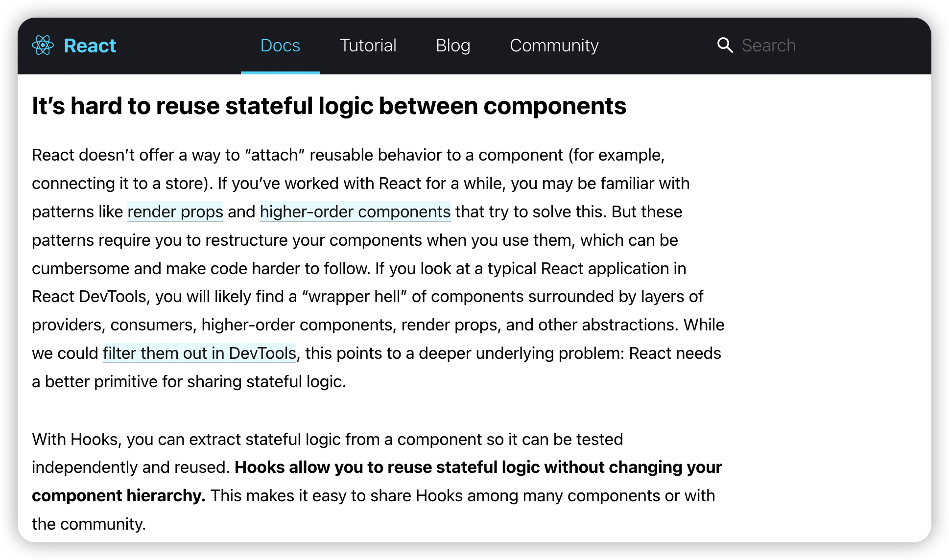The image size is (949, 560).
Task: Click the bold Hooks allow you sentence
Action: coord(478,467)
